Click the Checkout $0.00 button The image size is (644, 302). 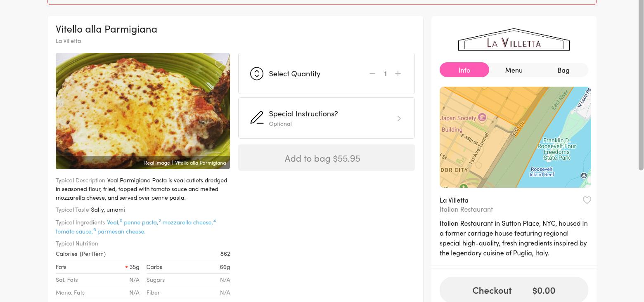514,290
